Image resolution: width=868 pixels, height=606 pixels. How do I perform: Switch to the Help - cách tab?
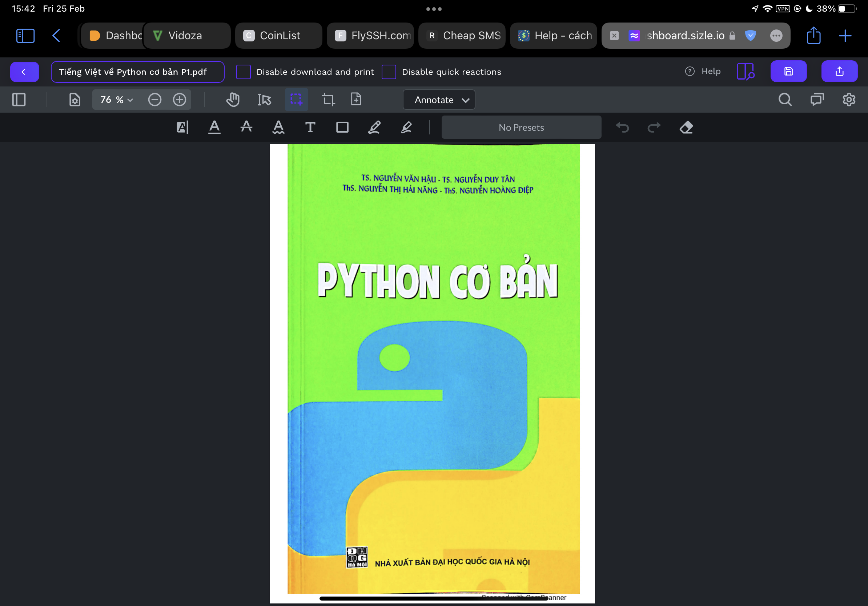pos(553,36)
